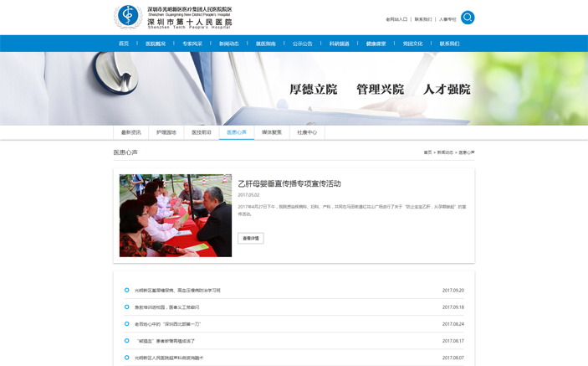This screenshot has height=366, width=588.
Task: Click the 查看详情 button
Action: 251,239
